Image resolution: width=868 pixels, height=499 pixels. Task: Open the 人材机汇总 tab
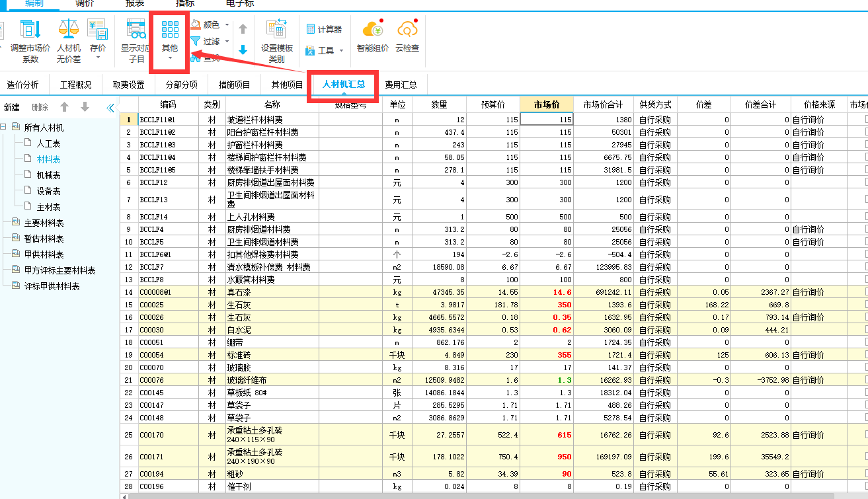344,85
